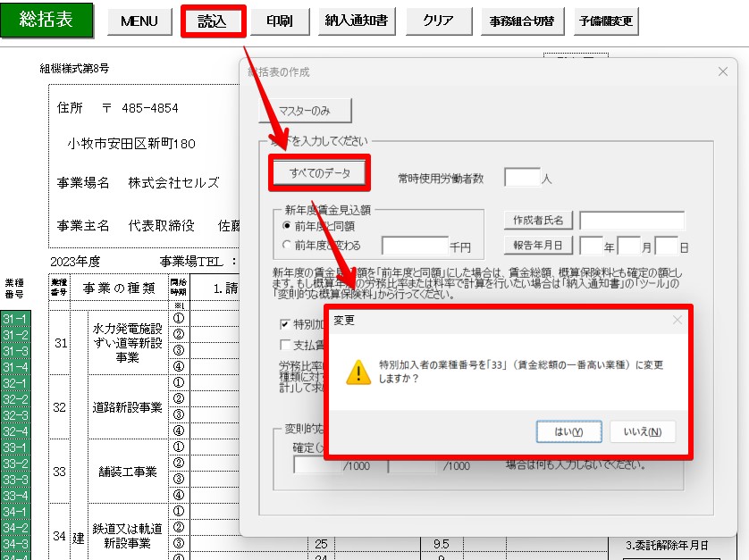Viewport: 749px width, 560px height.
Task: Select green row label 31-2
Action: tap(15, 335)
